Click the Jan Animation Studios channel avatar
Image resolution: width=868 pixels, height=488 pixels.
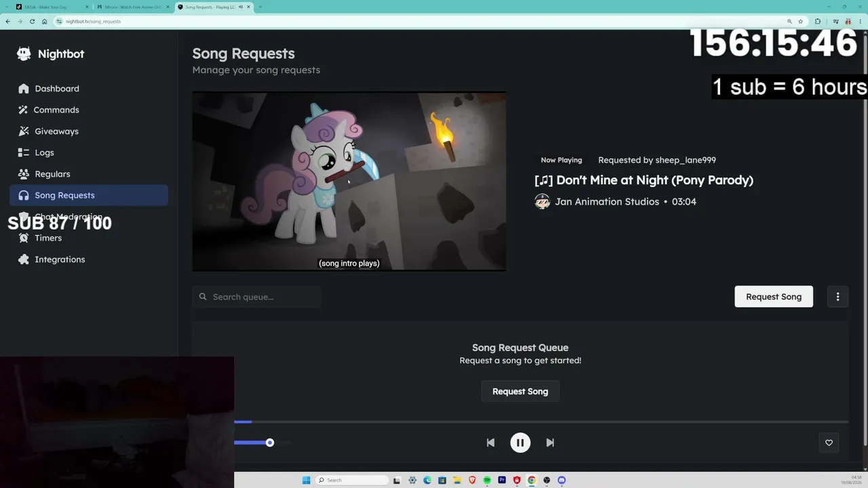tap(542, 201)
